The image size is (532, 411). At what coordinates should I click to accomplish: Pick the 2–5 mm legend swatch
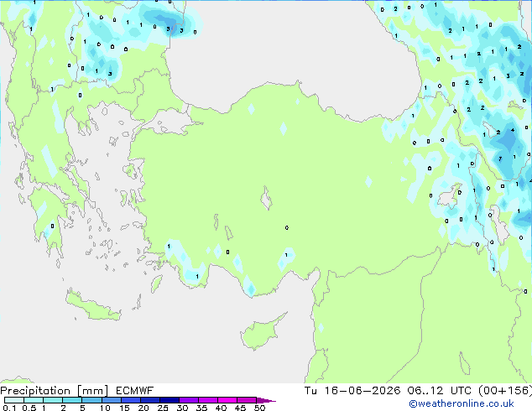coord(72,400)
